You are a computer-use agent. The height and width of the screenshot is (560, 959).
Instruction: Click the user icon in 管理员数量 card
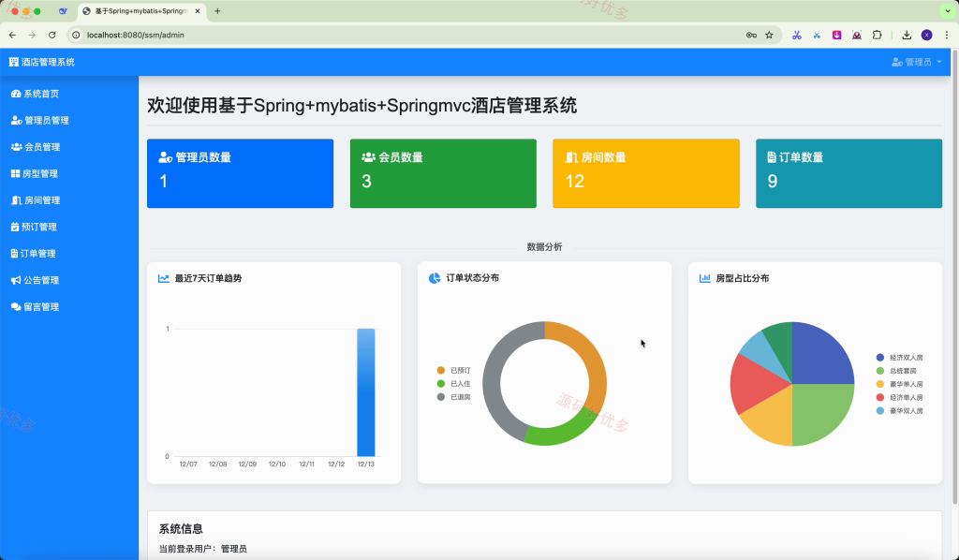click(165, 157)
